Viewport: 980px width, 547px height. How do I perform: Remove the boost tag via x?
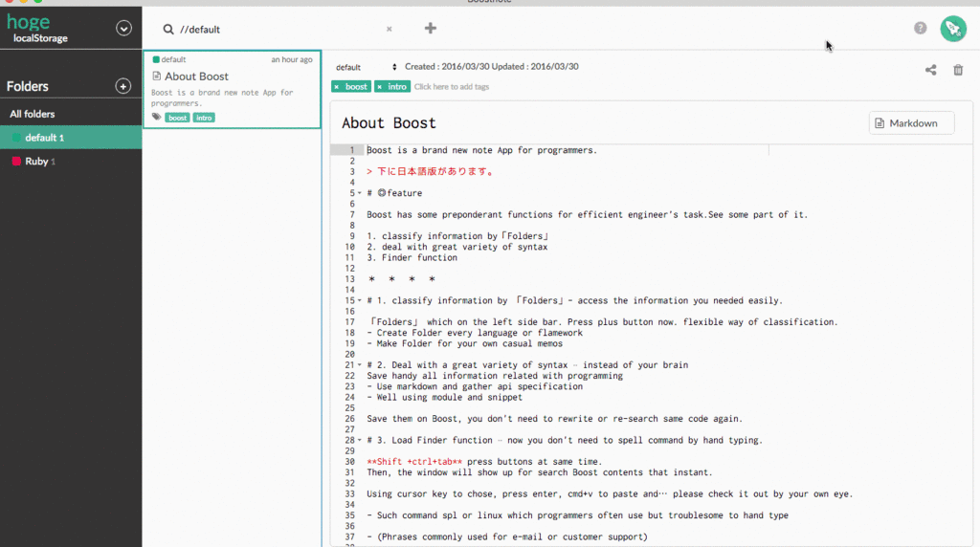337,87
